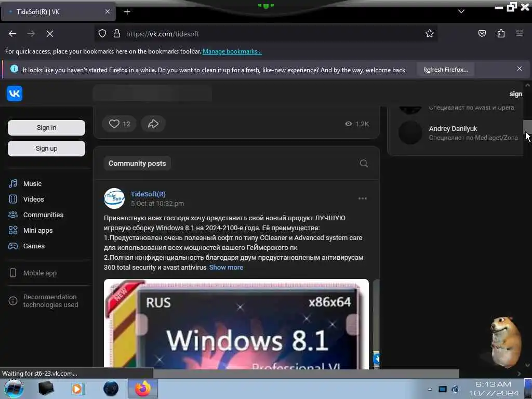Click taskbar clock 6:13 AM
Image resolution: width=532 pixels, height=399 pixels.
(x=494, y=389)
